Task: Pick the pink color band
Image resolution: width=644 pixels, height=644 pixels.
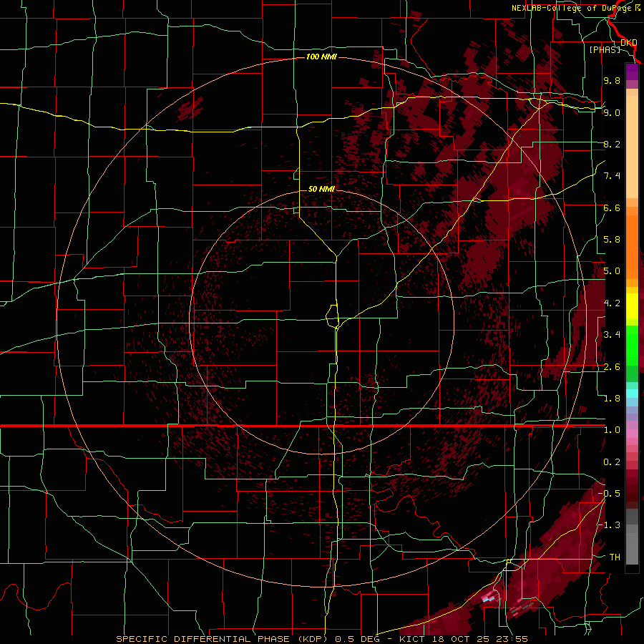Action: [x=632, y=434]
